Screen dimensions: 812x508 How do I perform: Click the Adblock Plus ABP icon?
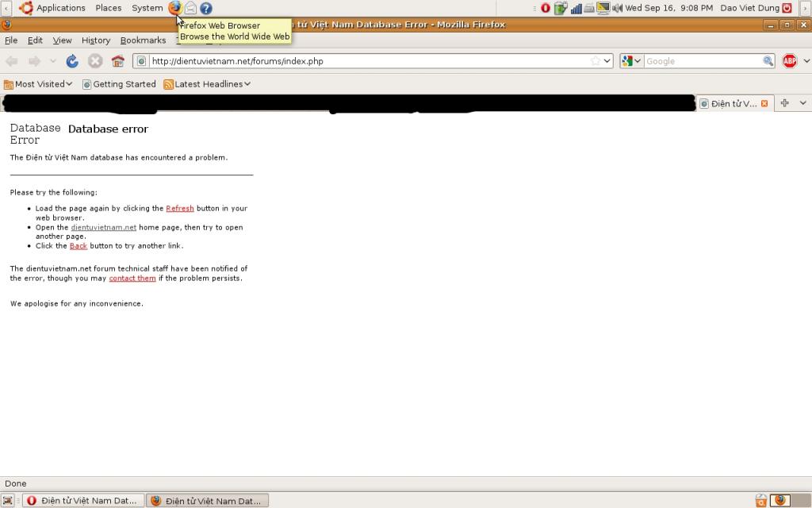[x=789, y=61]
